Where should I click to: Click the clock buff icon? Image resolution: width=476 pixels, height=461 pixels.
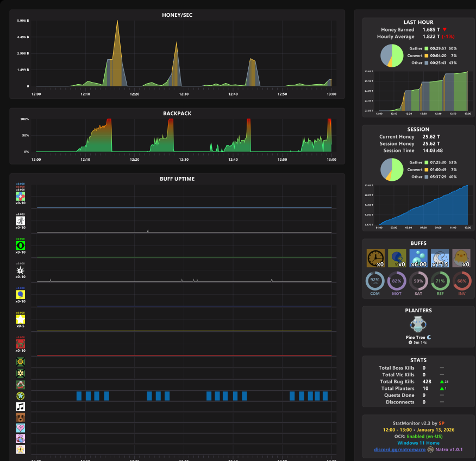coord(375,258)
